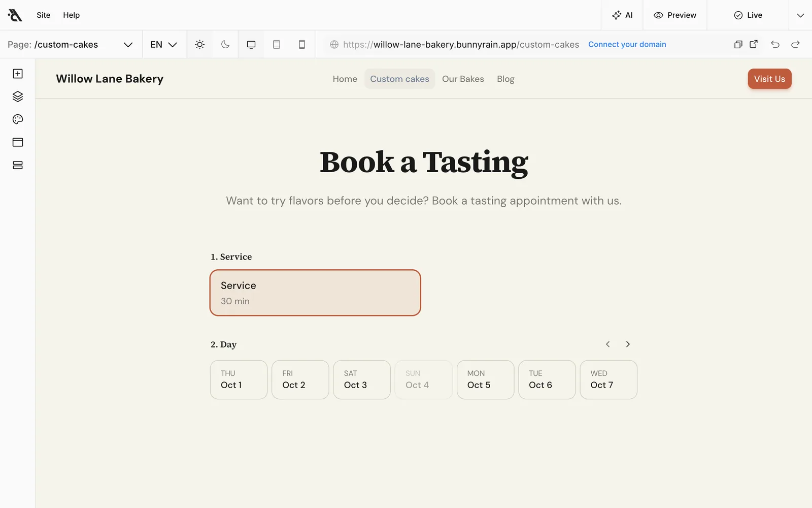This screenshot has width=812, height=508.
Task: Click the Live publish button
Action: (x=748, y=15)
